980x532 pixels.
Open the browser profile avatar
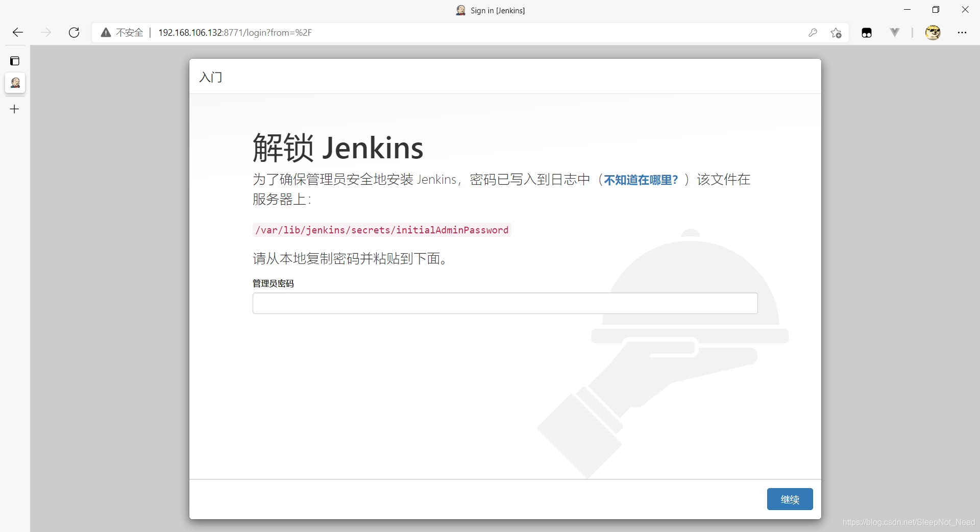[933, 33]
